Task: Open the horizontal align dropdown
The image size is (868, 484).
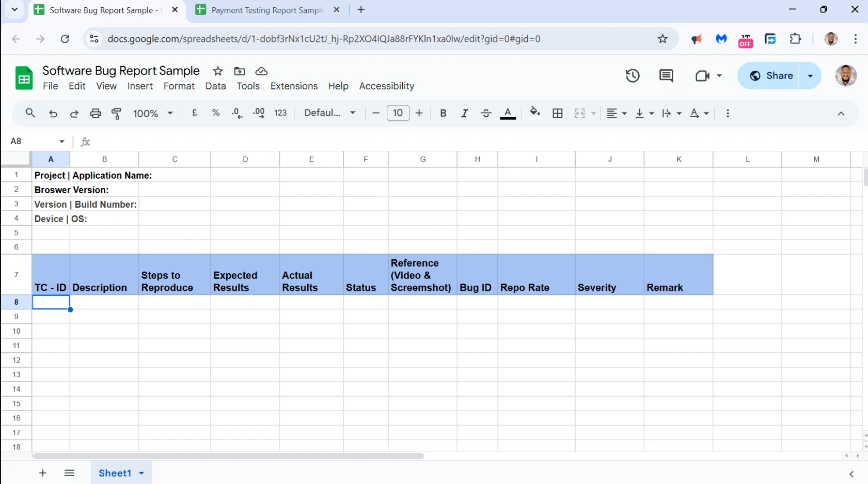Action: click(x=617, y=113)
